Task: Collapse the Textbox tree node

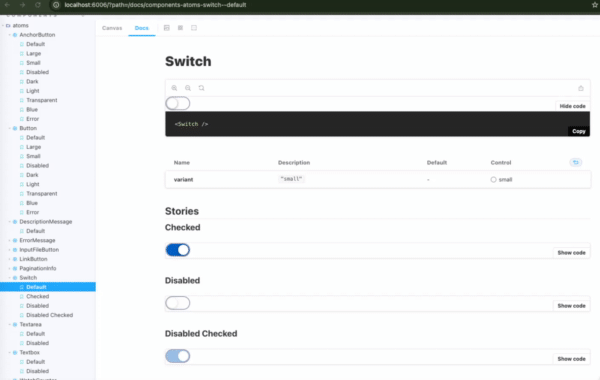Action: [x=10, y=352]
